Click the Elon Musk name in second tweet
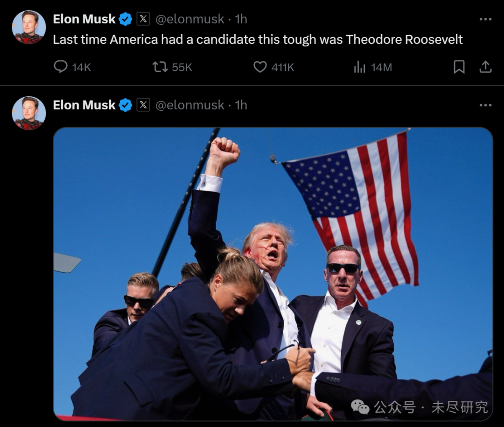The height and width of the screenshot is (427, 504). click(x=84, y=105)
